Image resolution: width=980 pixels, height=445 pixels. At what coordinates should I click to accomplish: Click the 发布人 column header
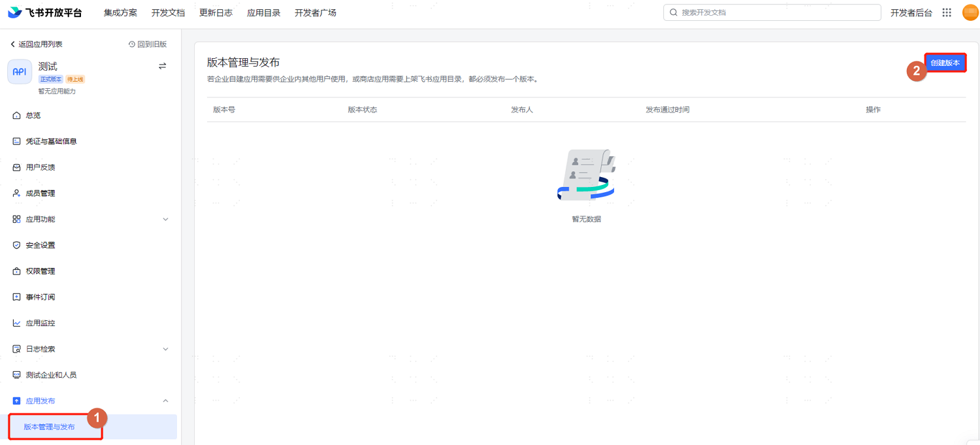522,110
